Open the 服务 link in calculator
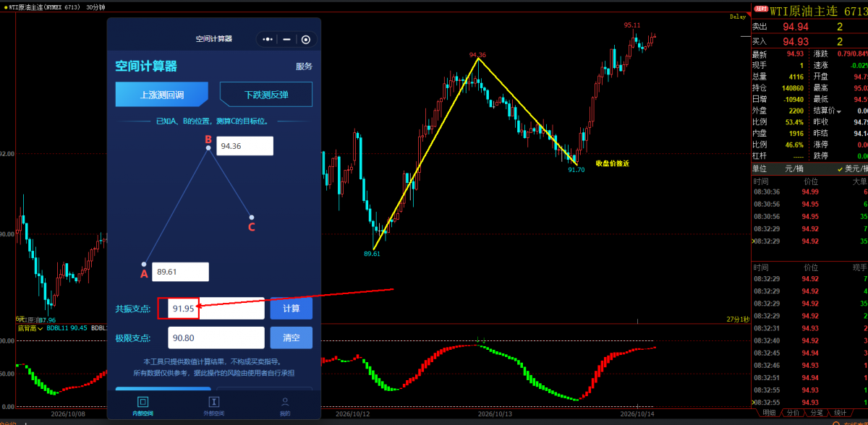The height and width of the screenshot is (425, 868). pyautogui.click(x=304, y=66)
